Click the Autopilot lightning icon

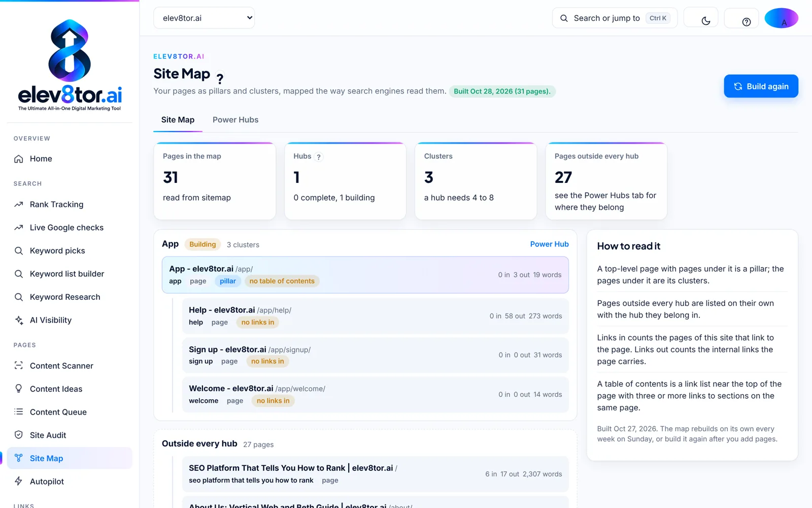(x=19, y=481)
